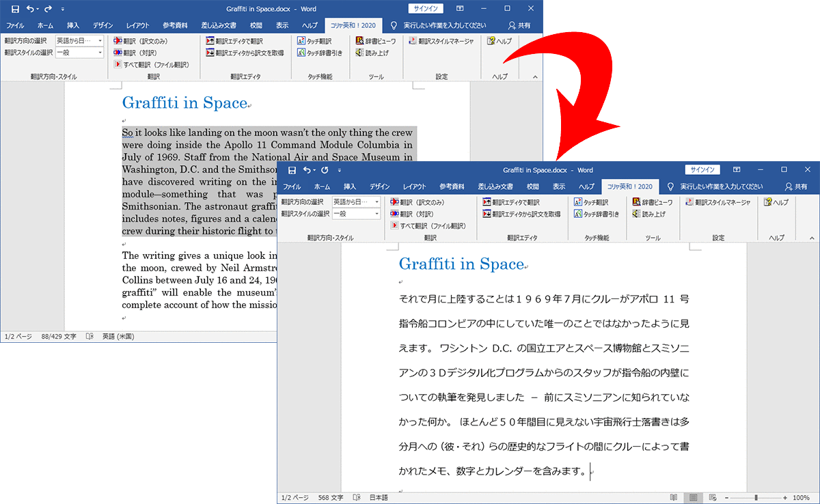Click the Save icon in the front Word window
This screenshot has width=820, height=504.
tap(292, 170)
